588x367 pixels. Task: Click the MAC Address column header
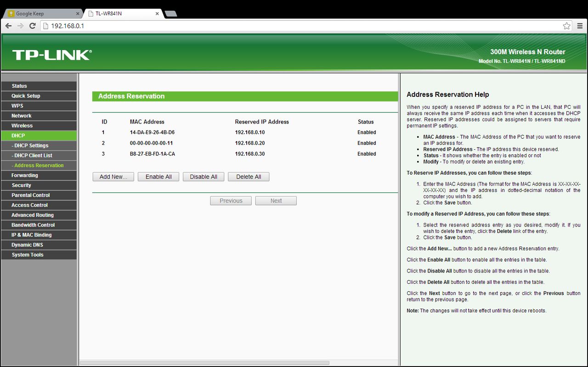tap(147, 122)
